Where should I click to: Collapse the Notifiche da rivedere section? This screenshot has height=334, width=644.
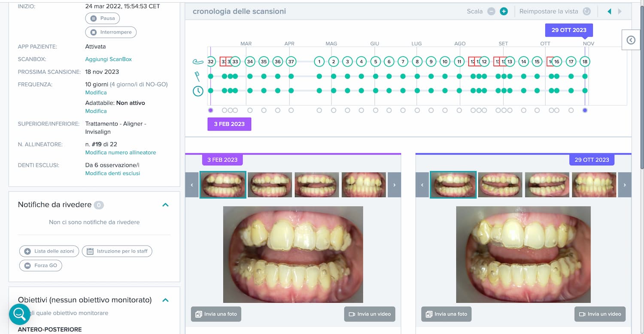(166, 205)
